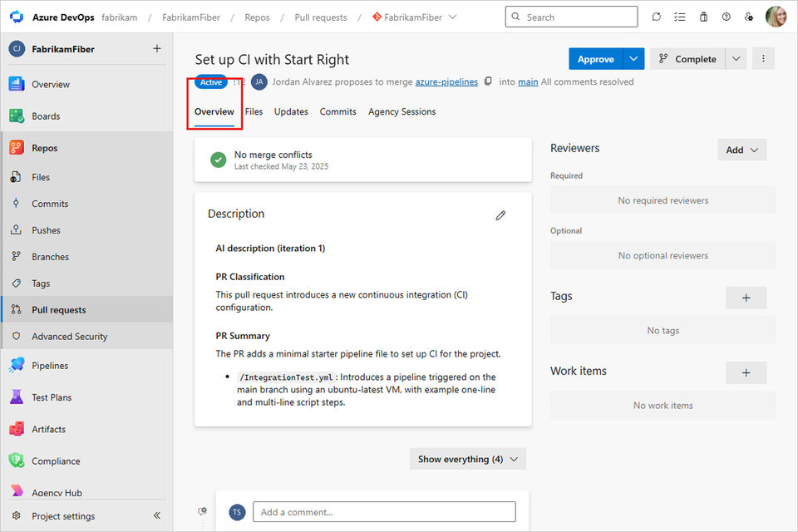
Task: Click the Azure DevOps logo icon
Action: pos(17,17)
